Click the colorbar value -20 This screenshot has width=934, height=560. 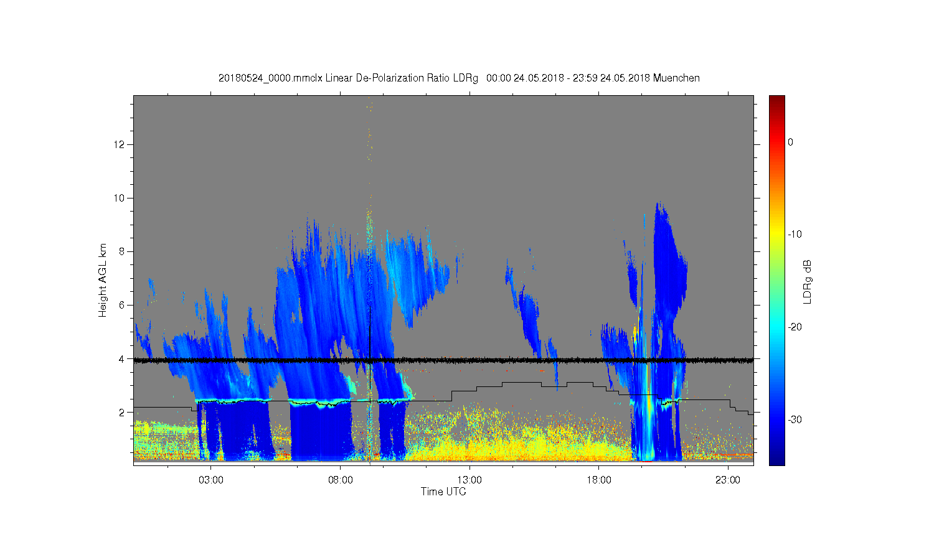coord(795,327)
